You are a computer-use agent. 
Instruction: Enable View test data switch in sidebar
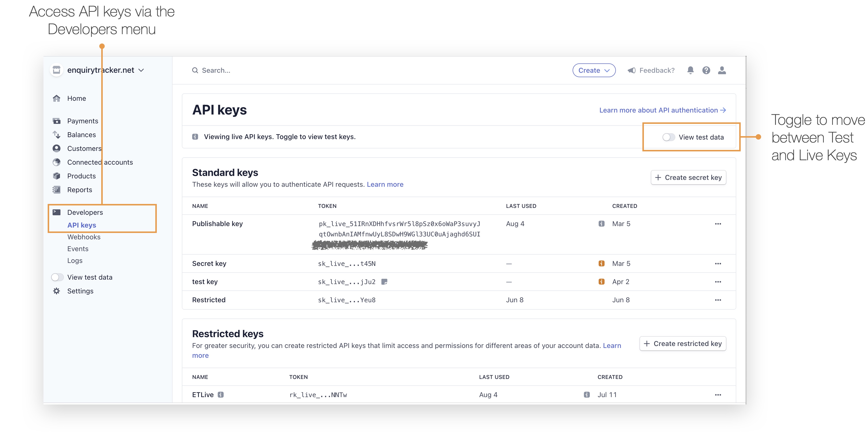57,277
